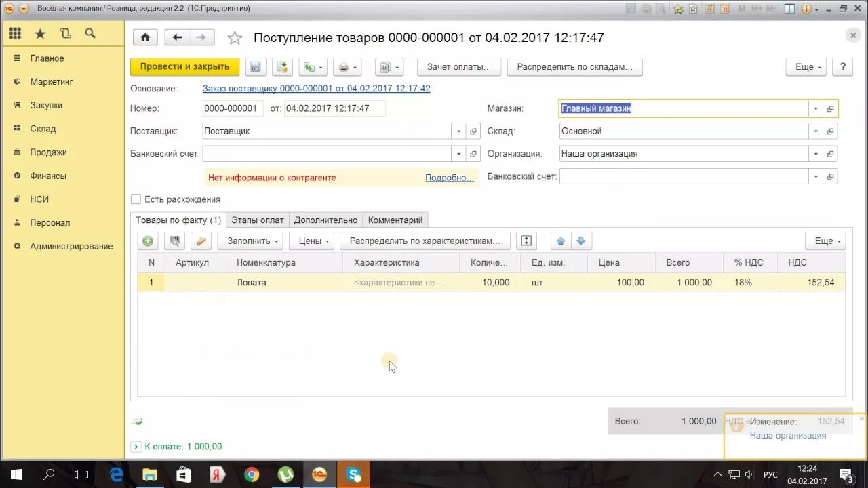Image resolution: width=868 pixels, height=488 pixels.
Task: Click the edit row pencil icon
Action: tap(201, 241)
